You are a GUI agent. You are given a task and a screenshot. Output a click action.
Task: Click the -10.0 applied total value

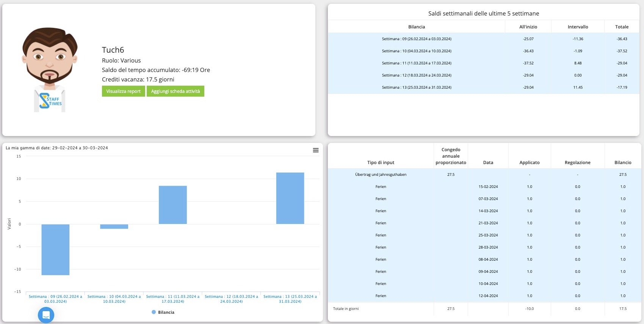(529, 309)
